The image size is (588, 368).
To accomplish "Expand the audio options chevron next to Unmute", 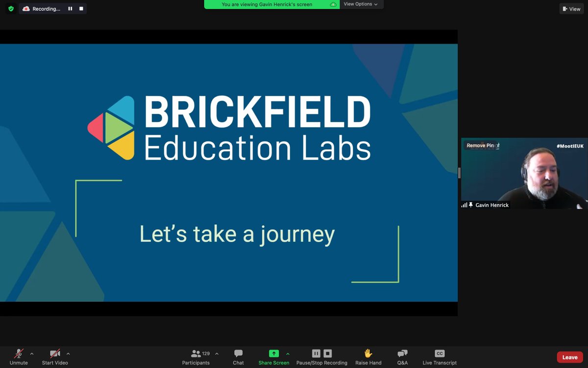I will [x=32, y=354].
